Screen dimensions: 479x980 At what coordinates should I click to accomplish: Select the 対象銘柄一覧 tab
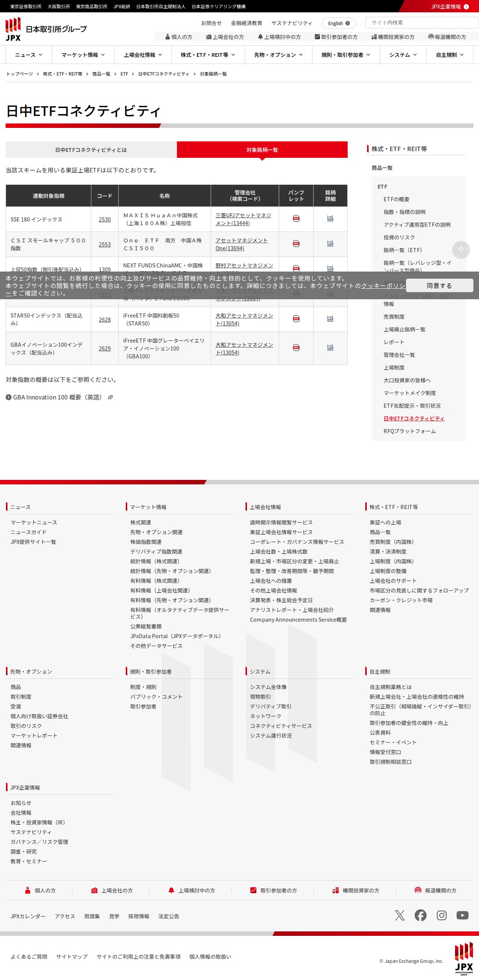(262, 150)
